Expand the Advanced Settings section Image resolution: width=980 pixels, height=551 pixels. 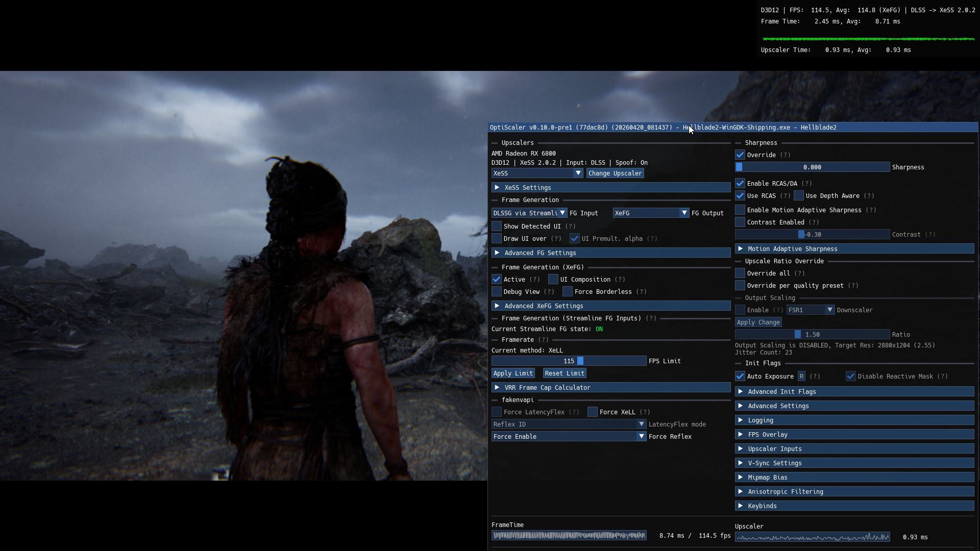[x=854, y=406]
